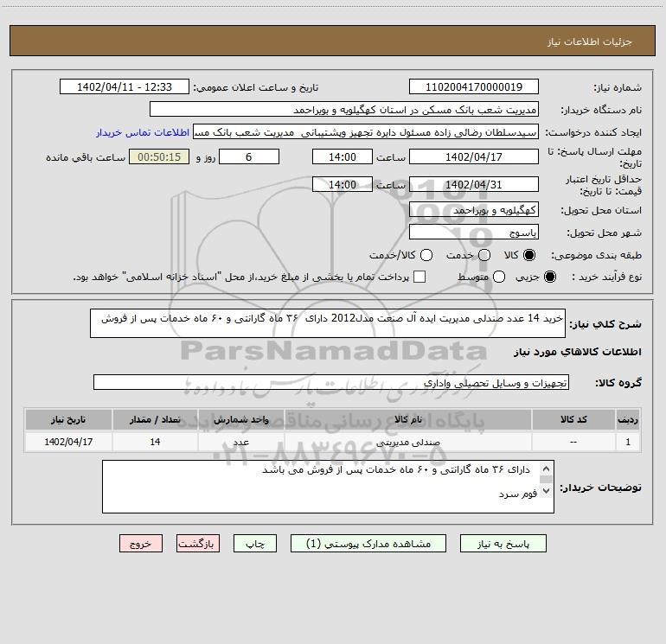Click the شماره نیاز number field
The width and height of the screenshot is (666, 644).
tap(474, 86)
